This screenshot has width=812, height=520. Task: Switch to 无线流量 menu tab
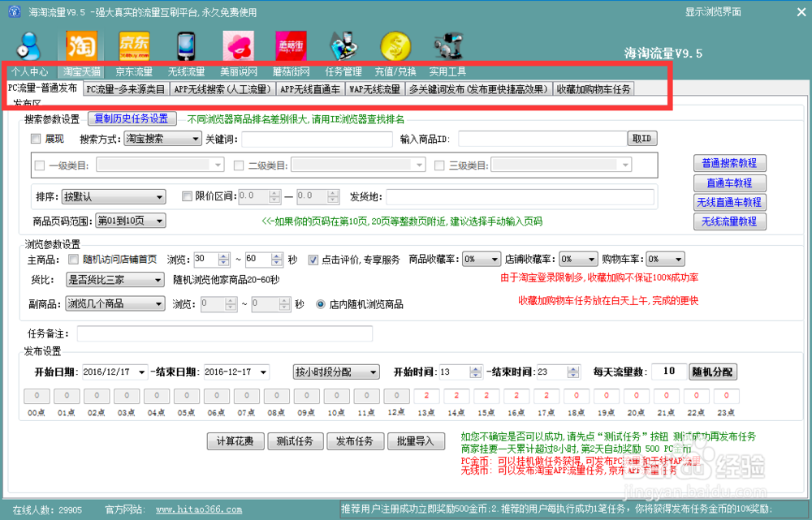(186, 72)
